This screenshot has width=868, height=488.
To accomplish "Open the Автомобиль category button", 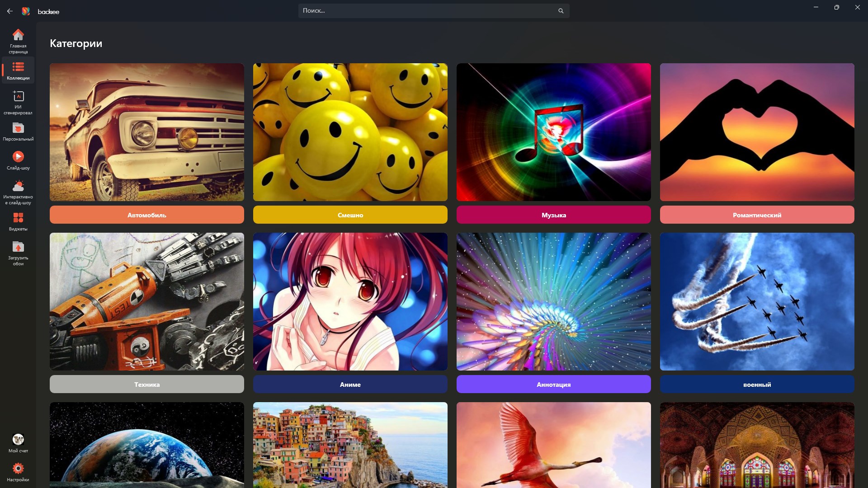I will click(x=147, y=215).
